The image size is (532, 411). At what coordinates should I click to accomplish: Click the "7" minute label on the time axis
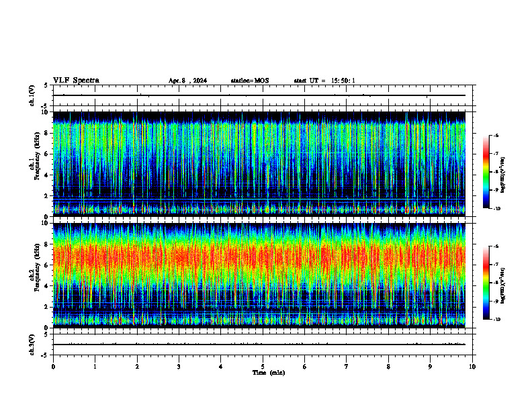pos(347,367)
